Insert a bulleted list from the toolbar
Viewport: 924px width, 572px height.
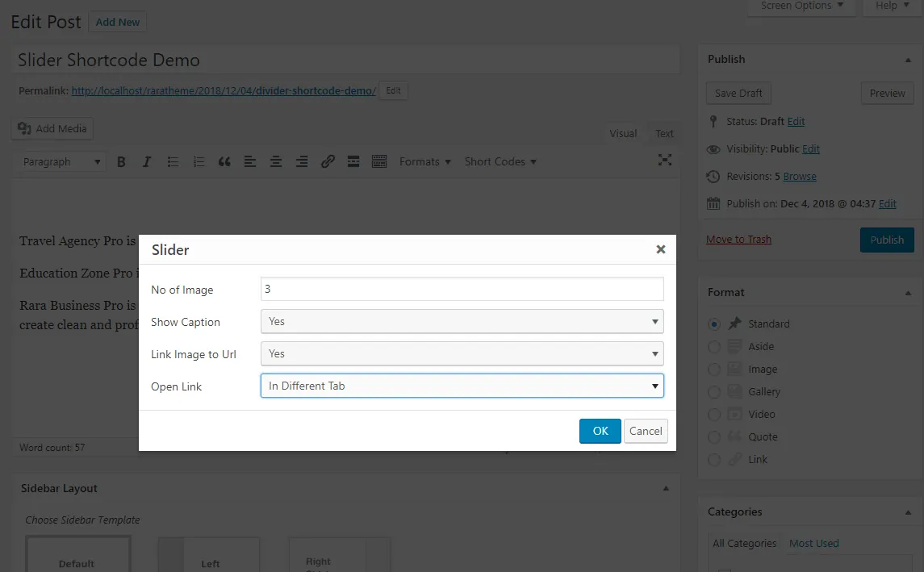[x=173, y=162]
